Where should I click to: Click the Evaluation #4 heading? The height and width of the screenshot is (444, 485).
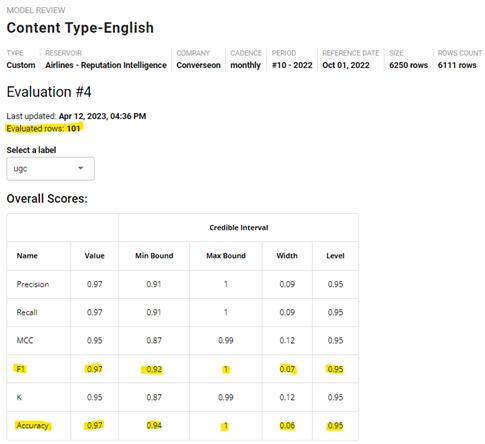tap(49, 92)
